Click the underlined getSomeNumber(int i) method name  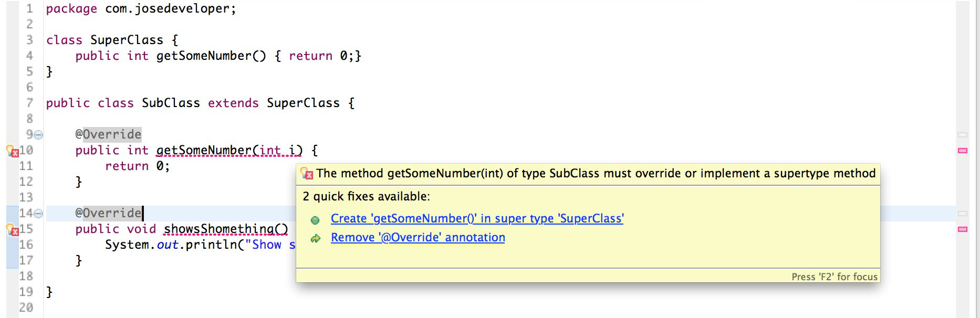230,150
